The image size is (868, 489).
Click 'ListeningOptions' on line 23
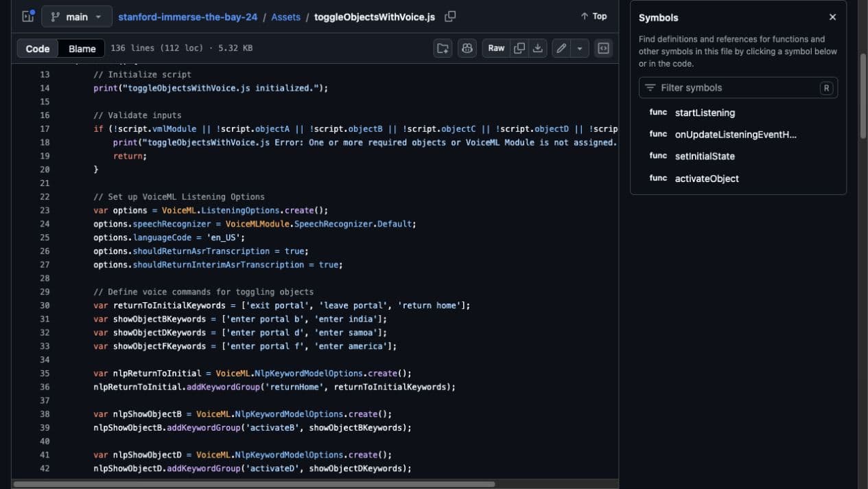pos(240,210)
